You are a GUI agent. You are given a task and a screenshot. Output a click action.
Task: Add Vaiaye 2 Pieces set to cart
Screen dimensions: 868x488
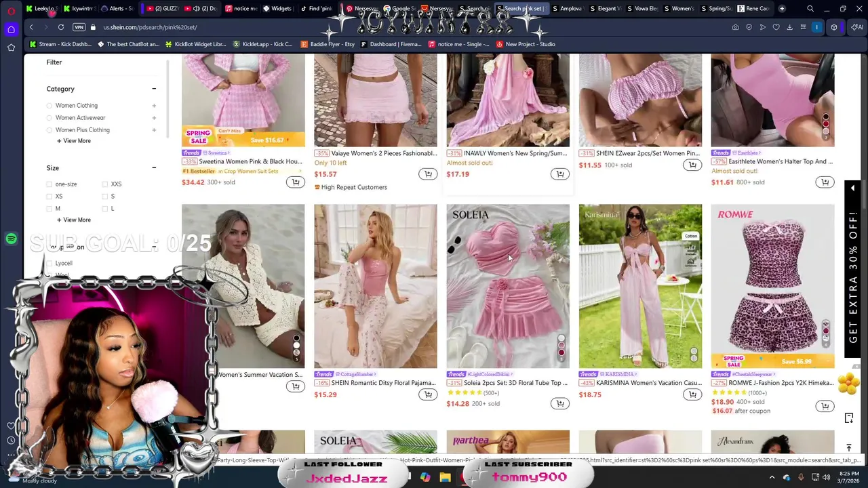[x=427, y=174]
